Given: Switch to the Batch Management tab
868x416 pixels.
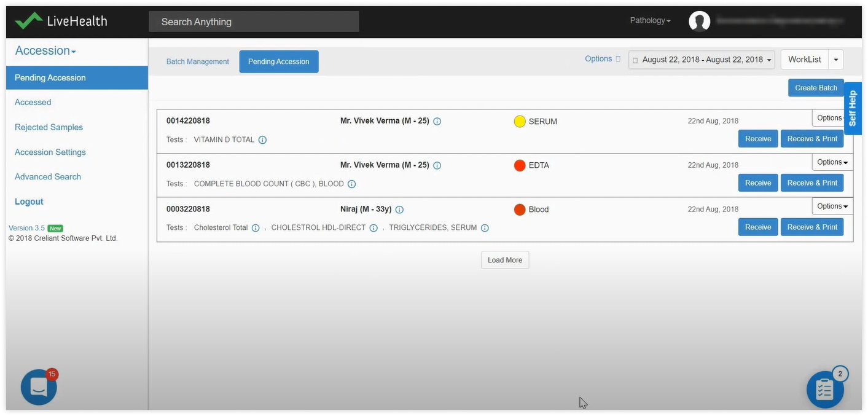Looking at the screenshot, I should (x=198, y=62).
